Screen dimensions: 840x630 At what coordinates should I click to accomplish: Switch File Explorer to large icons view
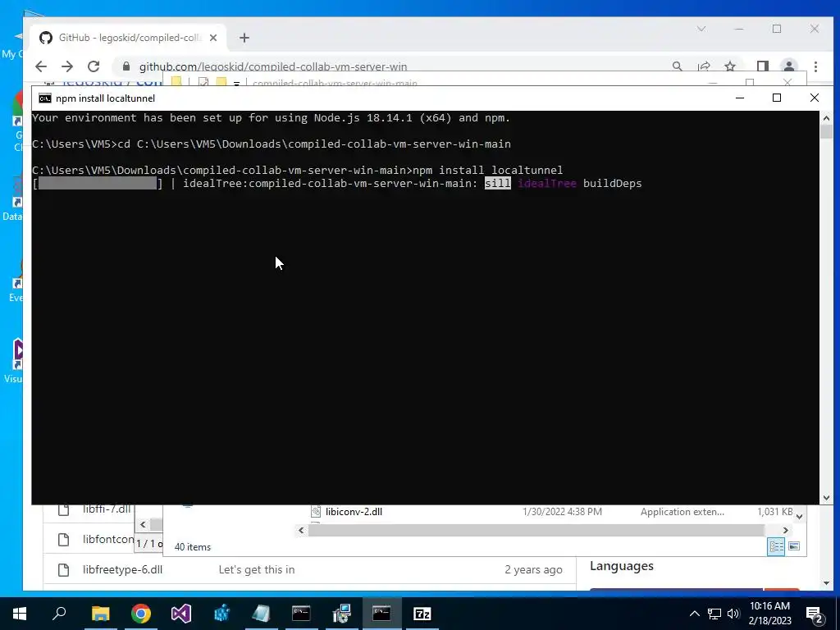794,546
